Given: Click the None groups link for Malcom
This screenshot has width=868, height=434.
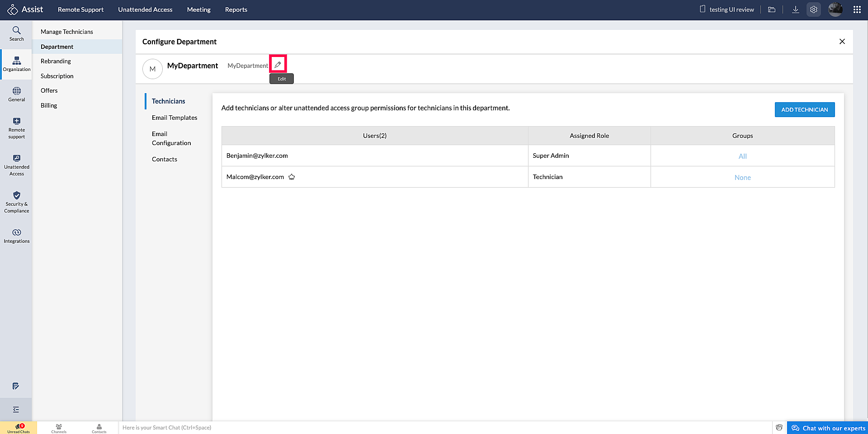Looking at the screenshot, I should coord(743,178).
